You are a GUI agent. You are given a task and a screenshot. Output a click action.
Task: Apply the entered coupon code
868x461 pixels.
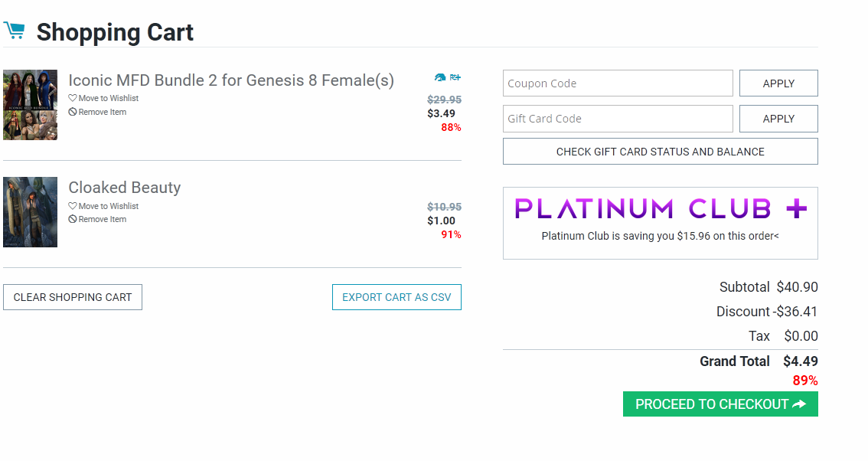(778, 83)
